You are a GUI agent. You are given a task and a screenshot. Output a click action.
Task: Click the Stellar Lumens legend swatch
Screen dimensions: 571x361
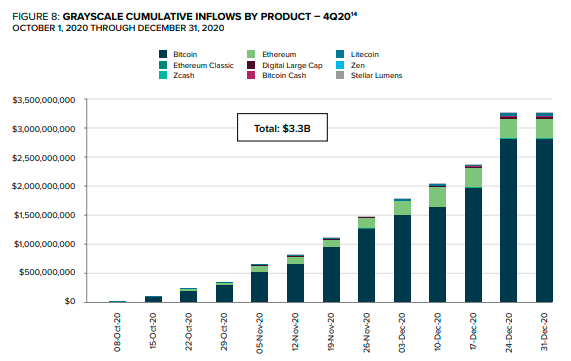point(340,75)
